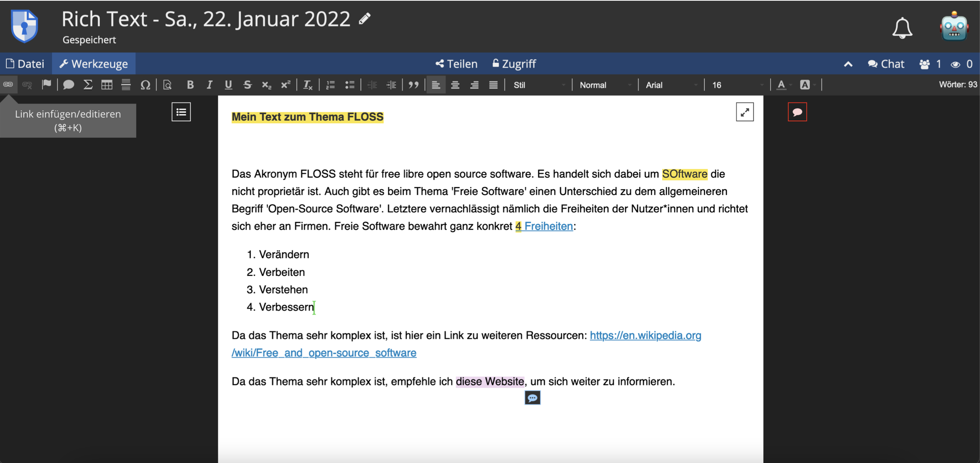Click the font color swatch indicator
980x463 pixels.
point(782,84)
